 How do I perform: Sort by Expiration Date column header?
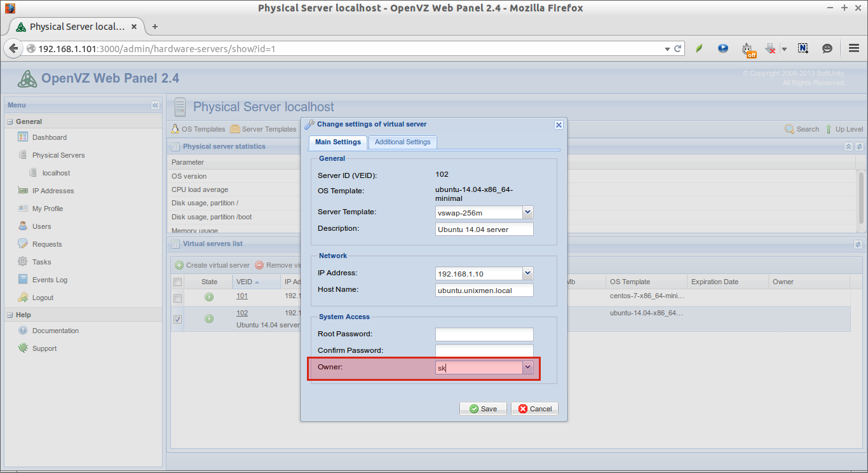coord(728,282)
